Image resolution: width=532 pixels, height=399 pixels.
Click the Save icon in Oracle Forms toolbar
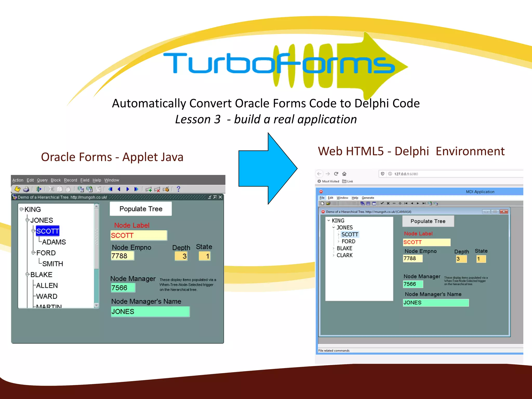(x=17, y=189)
